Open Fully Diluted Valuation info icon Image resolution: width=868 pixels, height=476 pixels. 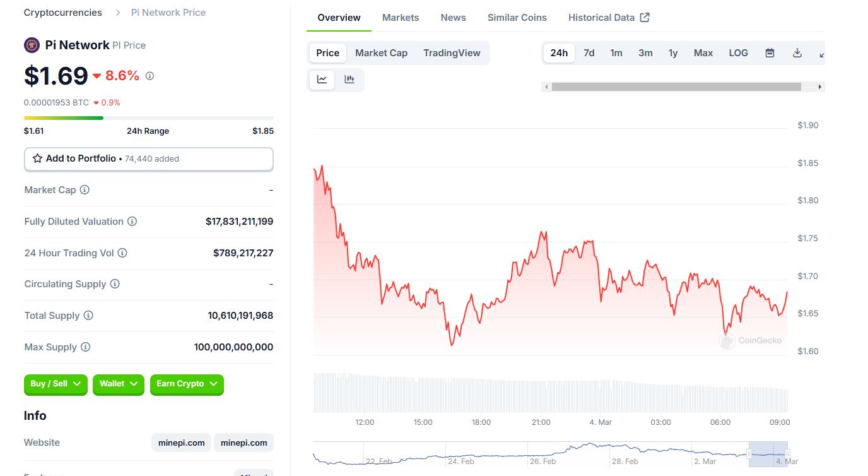(x=132, y=222)
